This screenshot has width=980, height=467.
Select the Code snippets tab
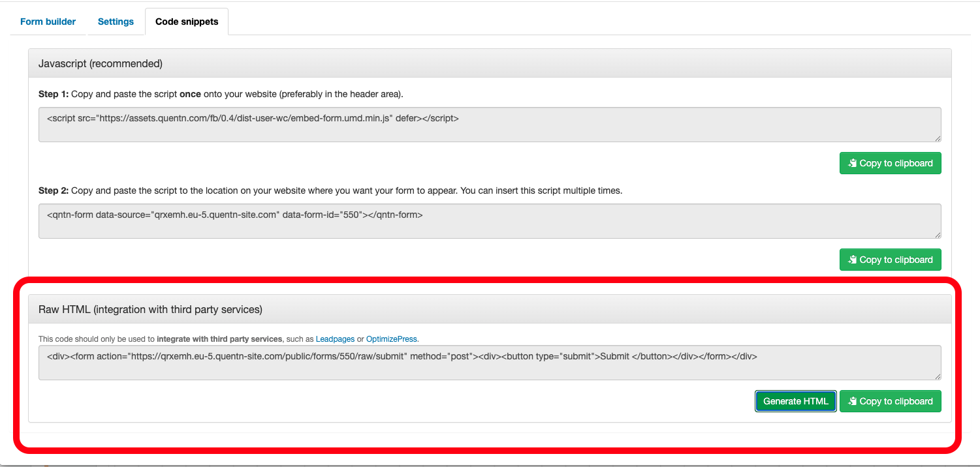tap(187, 22)
